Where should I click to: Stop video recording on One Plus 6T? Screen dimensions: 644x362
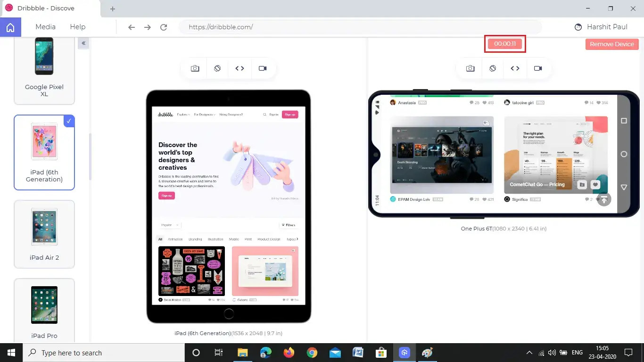pos(538,68)
